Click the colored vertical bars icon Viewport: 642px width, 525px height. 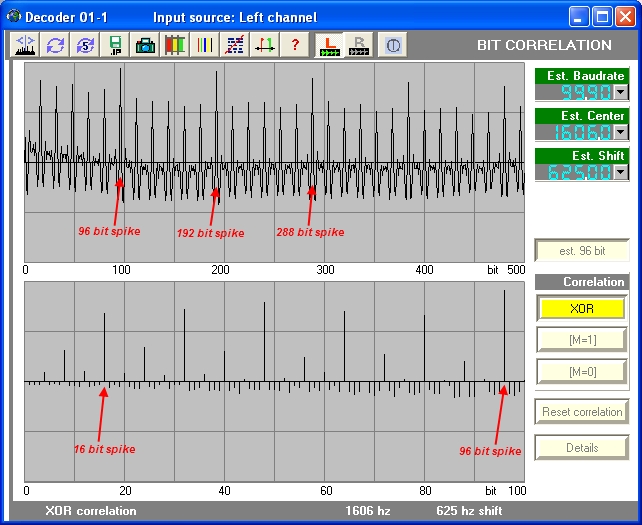[x=175, y=45]
